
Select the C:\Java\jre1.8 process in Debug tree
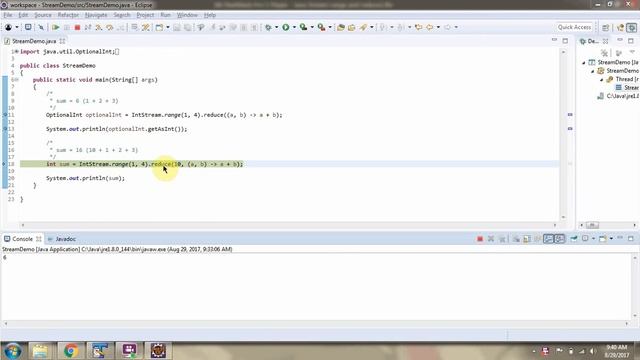pos(618,96)
